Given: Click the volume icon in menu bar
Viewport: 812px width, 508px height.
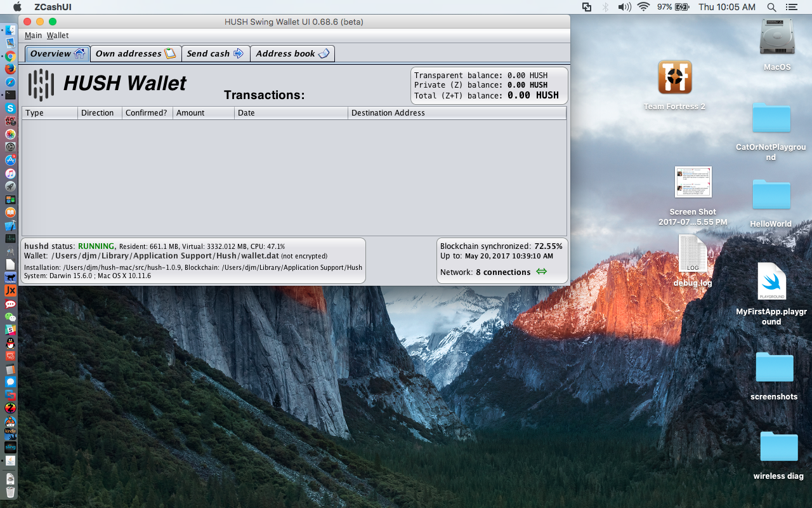Looking at the screenshot, I should [x=624, y=7].
